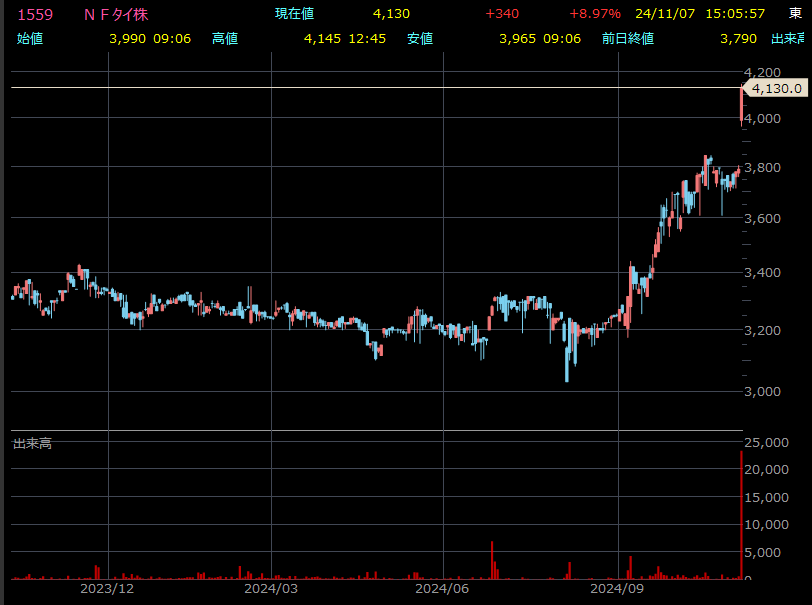The width and height of the screenshot is (812, 605).
Task: Click the 3,790 previous close value
Action: 738,38
